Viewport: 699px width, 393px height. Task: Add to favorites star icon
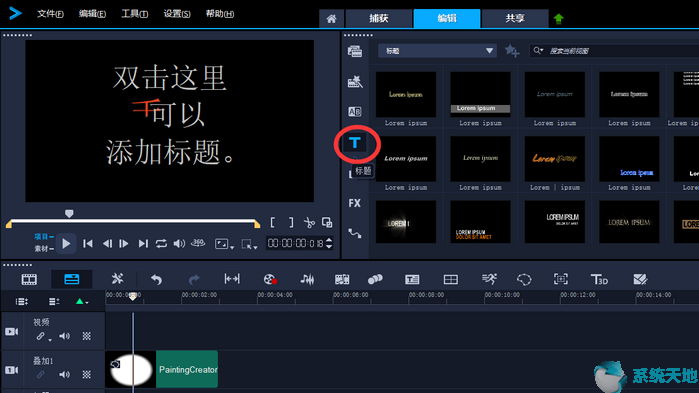pos(512,51)
